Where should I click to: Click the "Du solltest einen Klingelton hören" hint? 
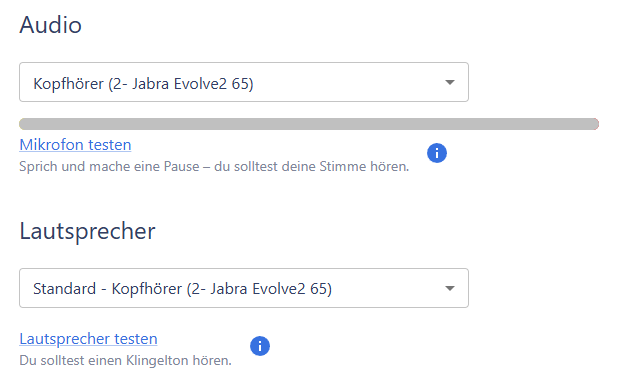coord(125,360)
